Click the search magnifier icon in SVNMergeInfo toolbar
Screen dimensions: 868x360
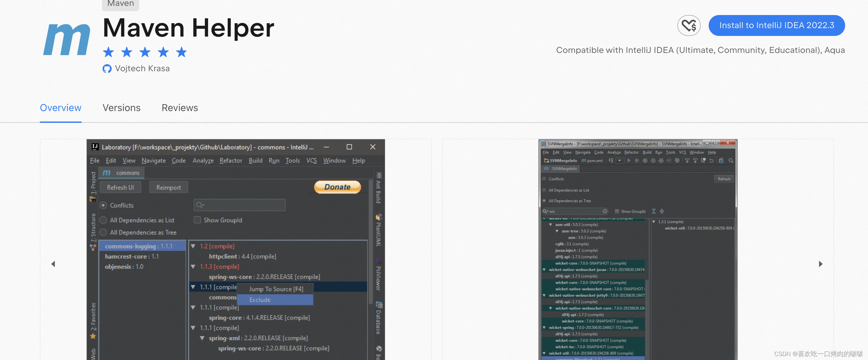[x=731, y=160]
